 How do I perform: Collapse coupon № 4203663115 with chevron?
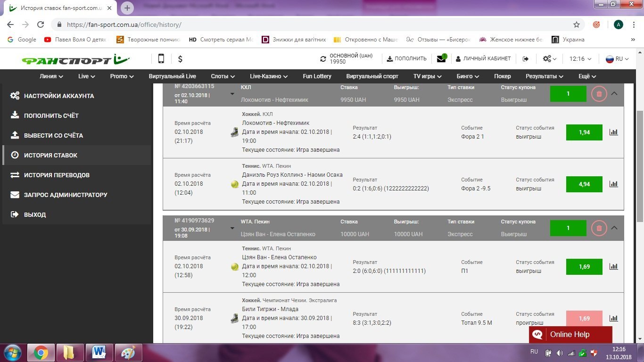pos(614,94)
